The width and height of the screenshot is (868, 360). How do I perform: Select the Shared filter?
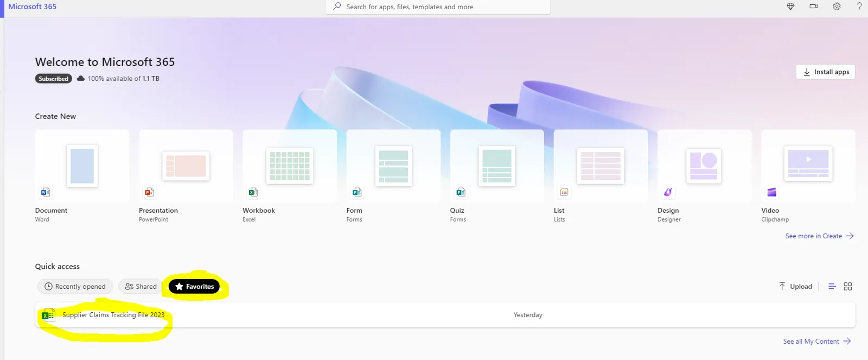(x=141, y=286)
